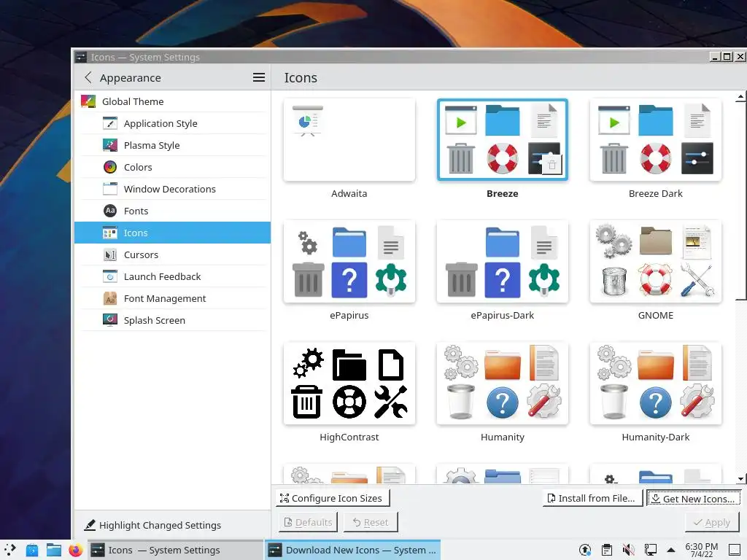Click the Fonts 'Aa' icon
Viewport: 747px width, 560px height.
pos(110,211)
